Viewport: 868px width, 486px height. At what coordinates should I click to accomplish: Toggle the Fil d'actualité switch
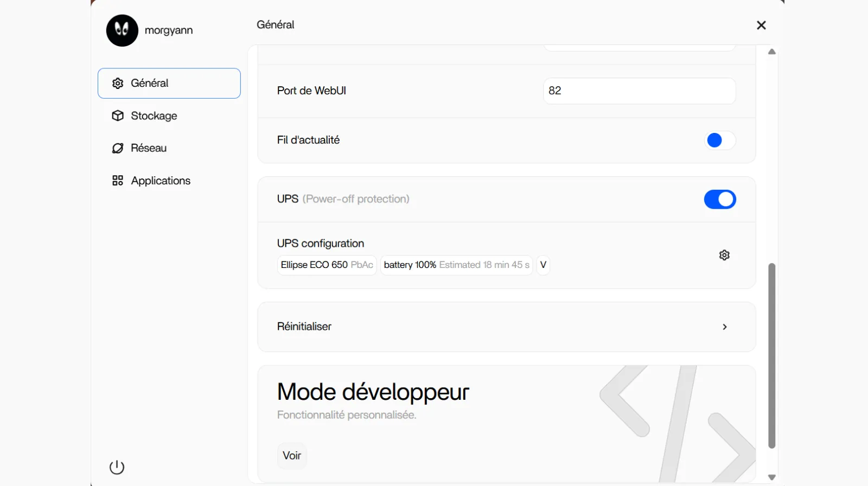[719, 140]
